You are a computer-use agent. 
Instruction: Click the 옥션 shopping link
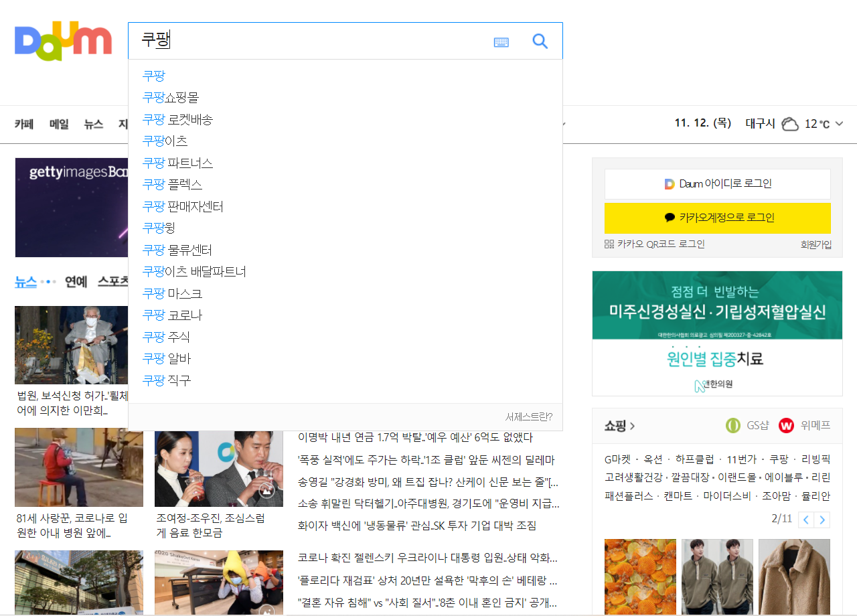coord(653,459)
